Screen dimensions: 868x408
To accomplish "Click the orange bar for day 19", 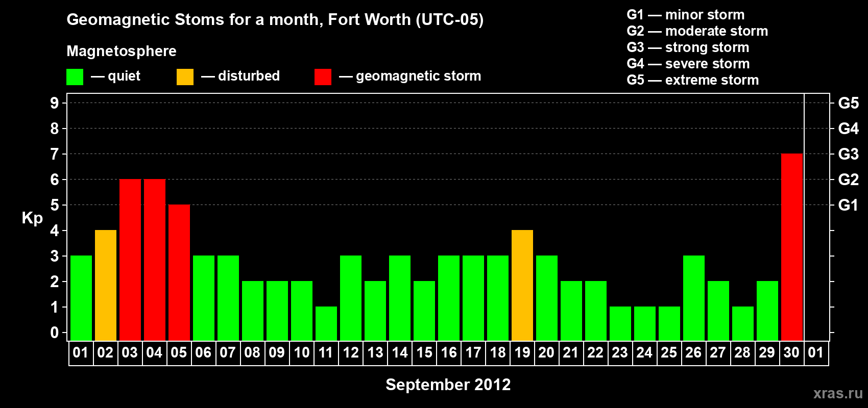I will pos(522,285).
